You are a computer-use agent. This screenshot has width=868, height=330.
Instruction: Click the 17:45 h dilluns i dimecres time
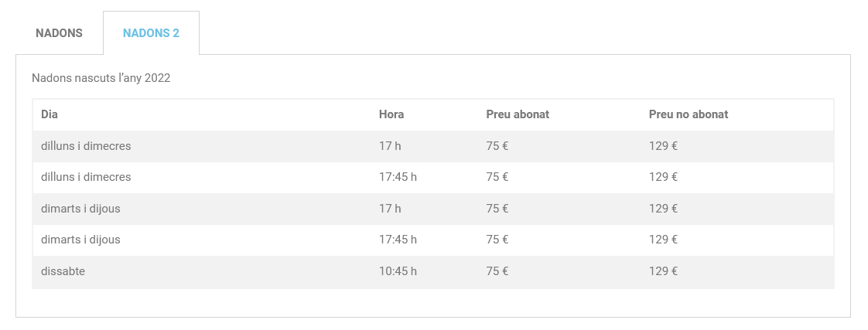(x=398, y=178)
